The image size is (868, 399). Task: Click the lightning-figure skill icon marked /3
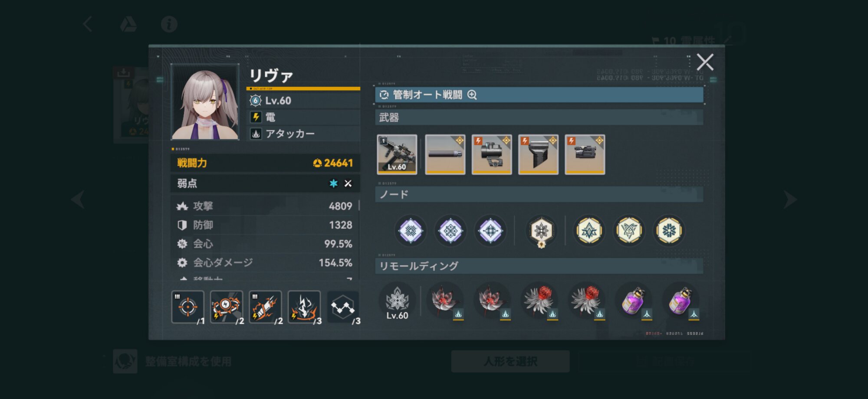coord(304,307)
